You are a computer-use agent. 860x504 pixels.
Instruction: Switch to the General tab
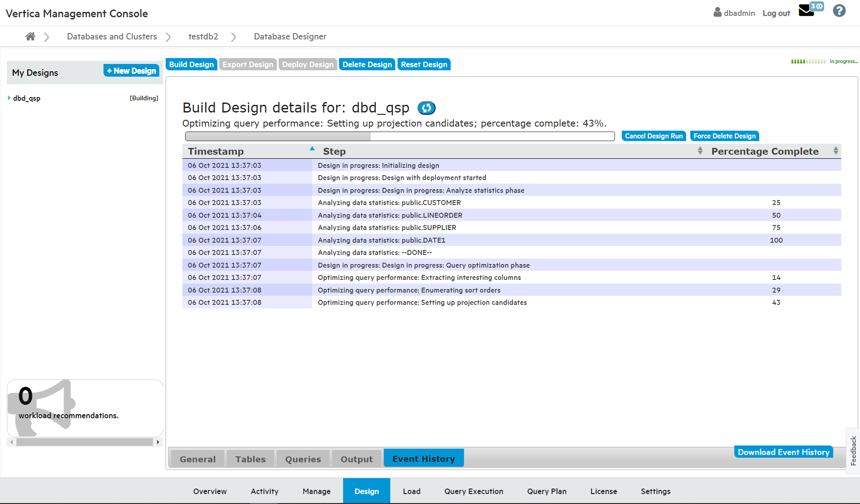pos(197,459)
